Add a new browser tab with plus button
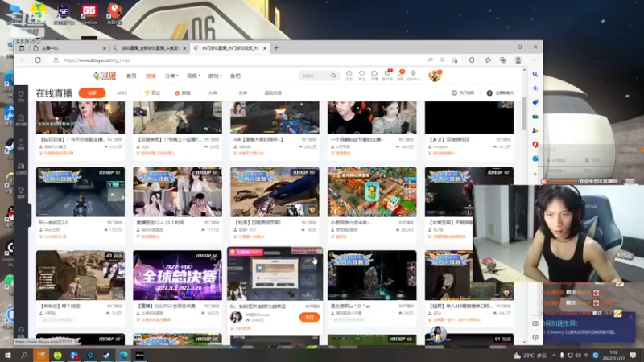644x362 pixels. [276, 48]
